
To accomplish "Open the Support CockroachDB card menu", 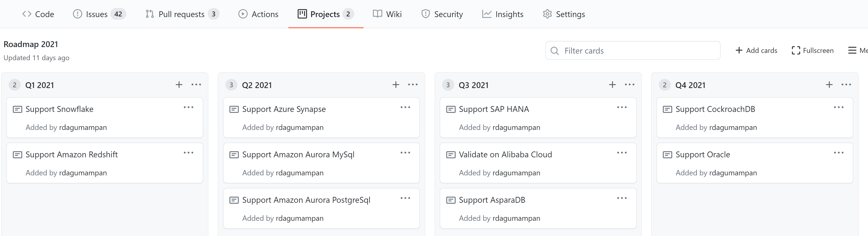I will (x=838, y=107).
